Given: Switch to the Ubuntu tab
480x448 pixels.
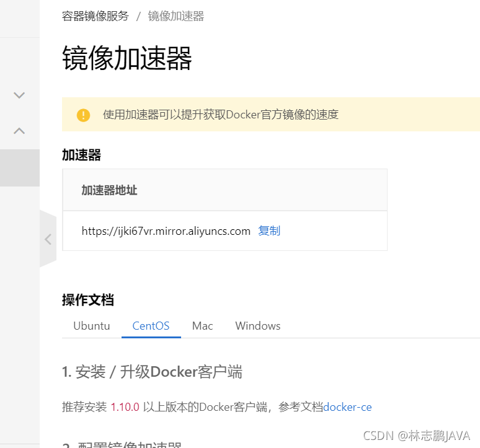Looking at the screenshot, I should click(x=92, y=326).
